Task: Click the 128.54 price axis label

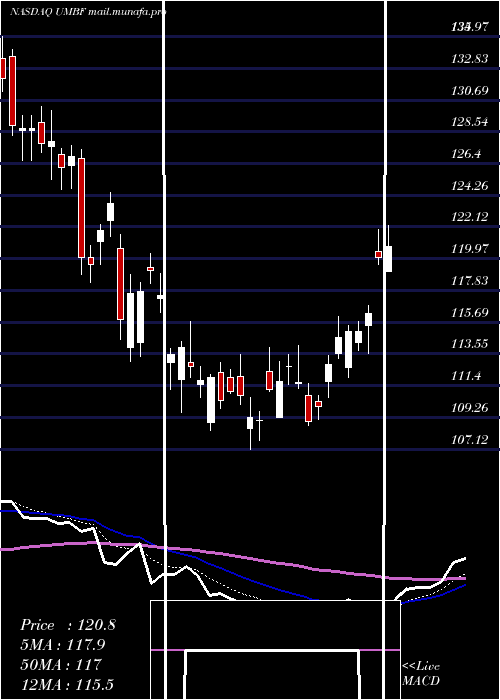Action: [470, 122]
